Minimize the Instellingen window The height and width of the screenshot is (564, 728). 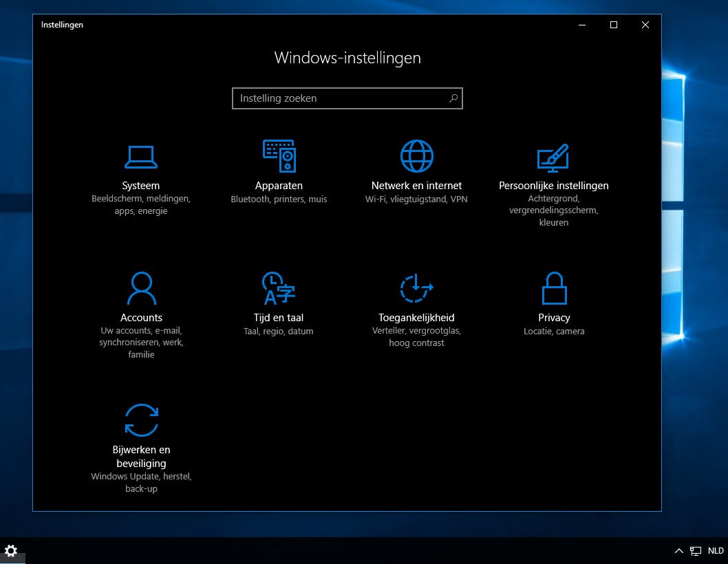(x=582, y=25)
